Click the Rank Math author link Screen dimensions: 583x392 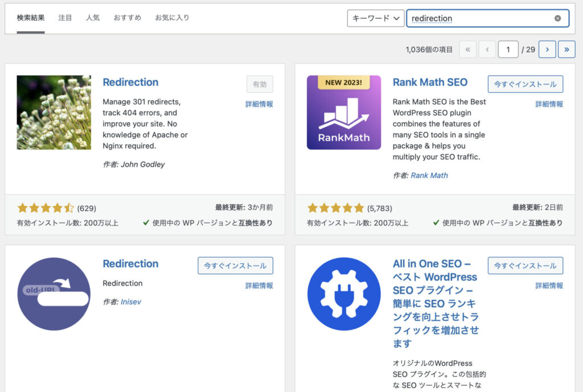[429, 175]
